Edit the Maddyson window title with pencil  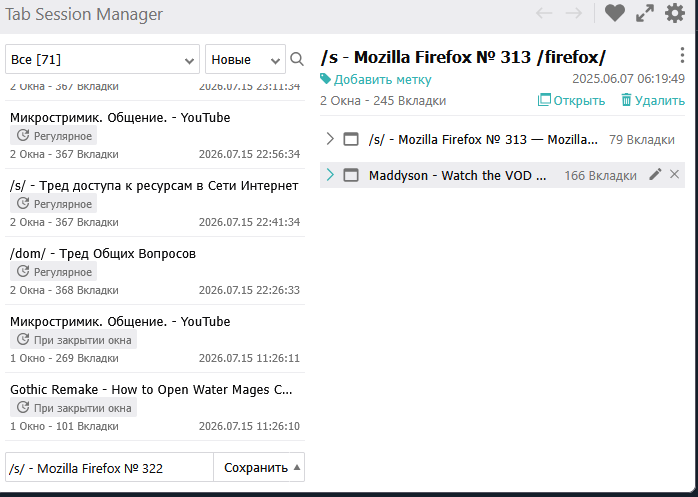tap(655, 175)
